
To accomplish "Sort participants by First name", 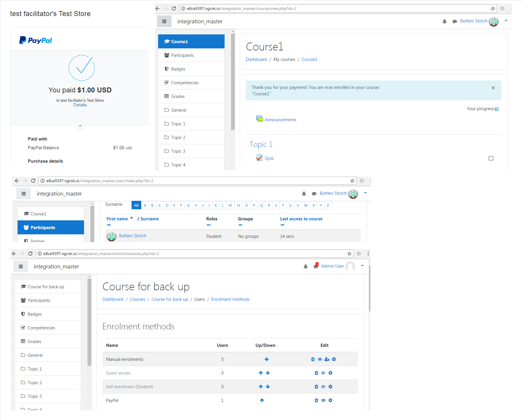I will tap(117, 219).
